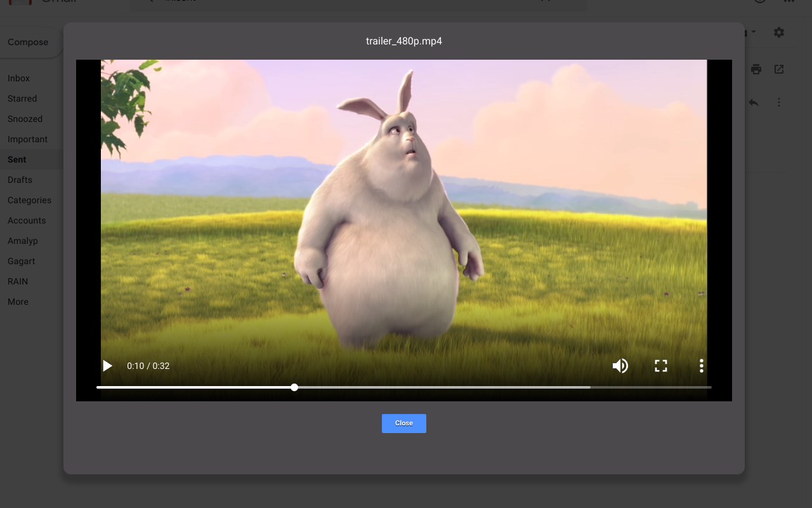The height and width of the screenshot is (508, 812).
Task: Click the video progress slider handle
Action: [294, 387]
